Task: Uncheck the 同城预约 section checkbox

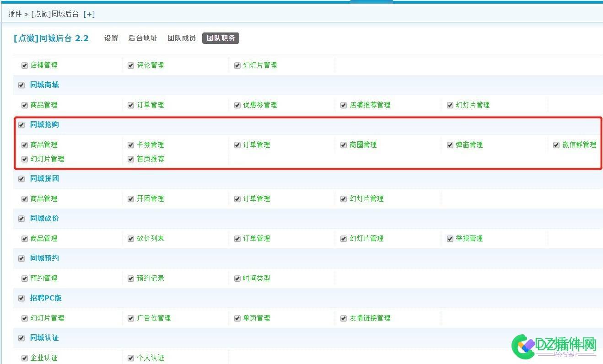Action: click(x=22, y=258)
